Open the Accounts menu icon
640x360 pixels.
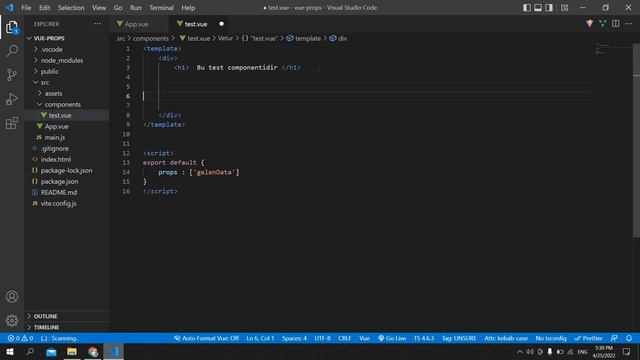pyautogui.click(x=12, y=297)
